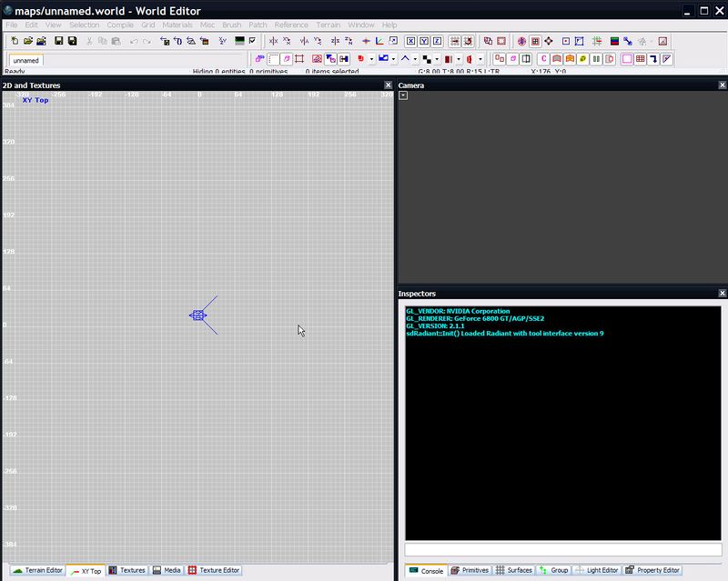
Task: Open an existing map file
Action: (x=30, y=41)
